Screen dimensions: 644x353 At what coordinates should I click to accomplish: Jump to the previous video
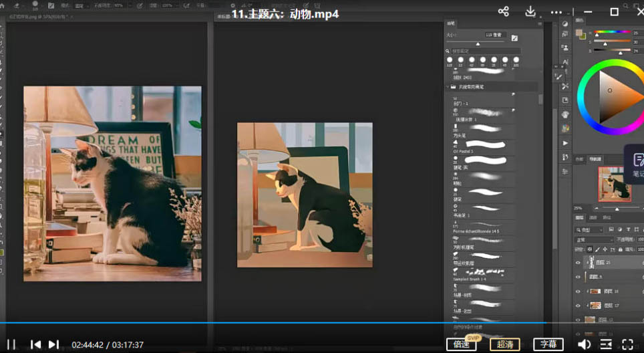[35, 344]
